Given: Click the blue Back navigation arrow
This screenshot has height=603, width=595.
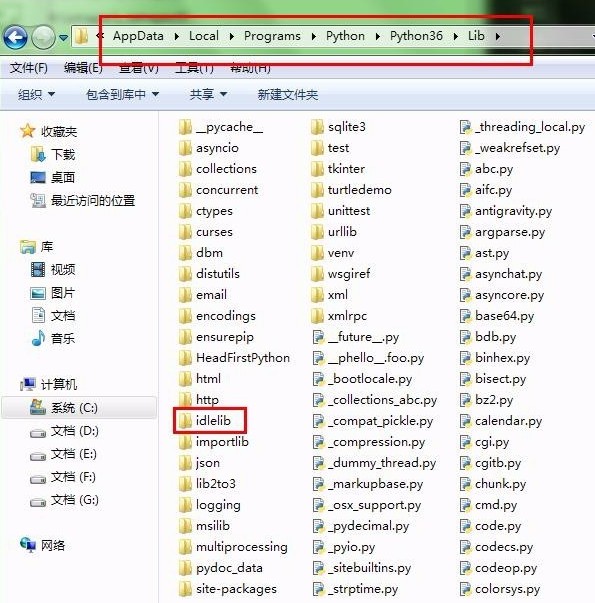Looking at the screenshot, I should point(15,37).
